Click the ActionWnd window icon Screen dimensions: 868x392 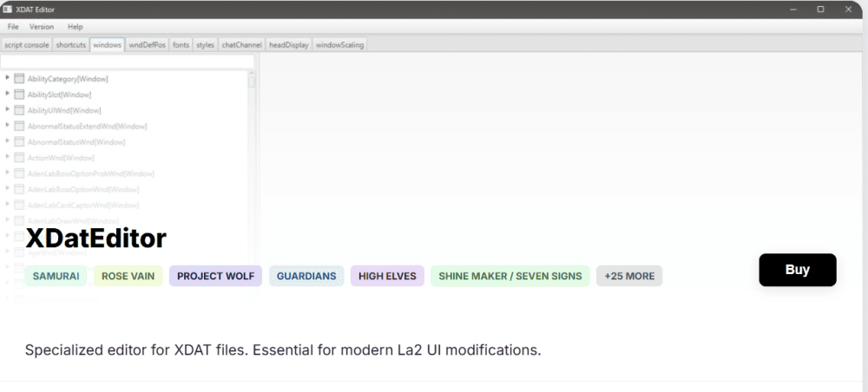tap(19, 157)
